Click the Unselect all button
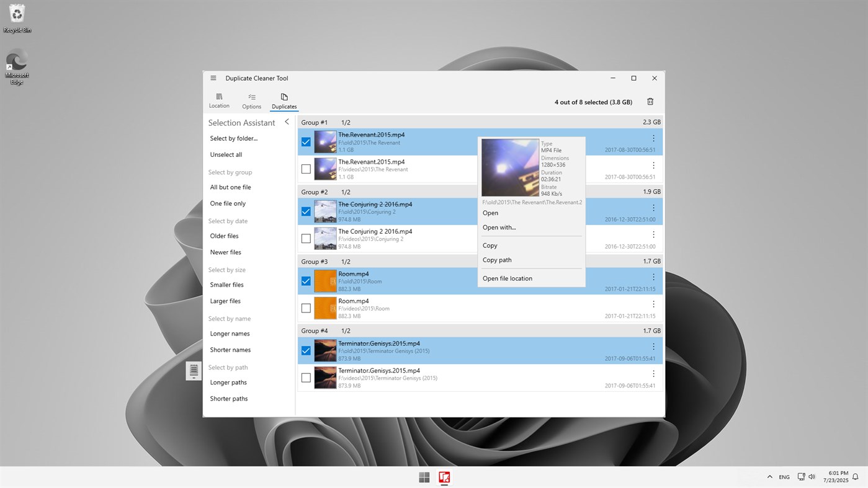This screenshot has width=868, height=488. click(226, 154)
